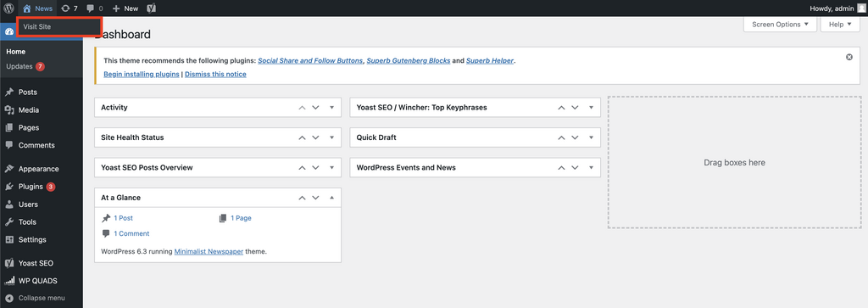Image resolution: width=868 pixels, height=308 pixels.
Task: Click the Collapse menu label
Action: click(42, 298)
